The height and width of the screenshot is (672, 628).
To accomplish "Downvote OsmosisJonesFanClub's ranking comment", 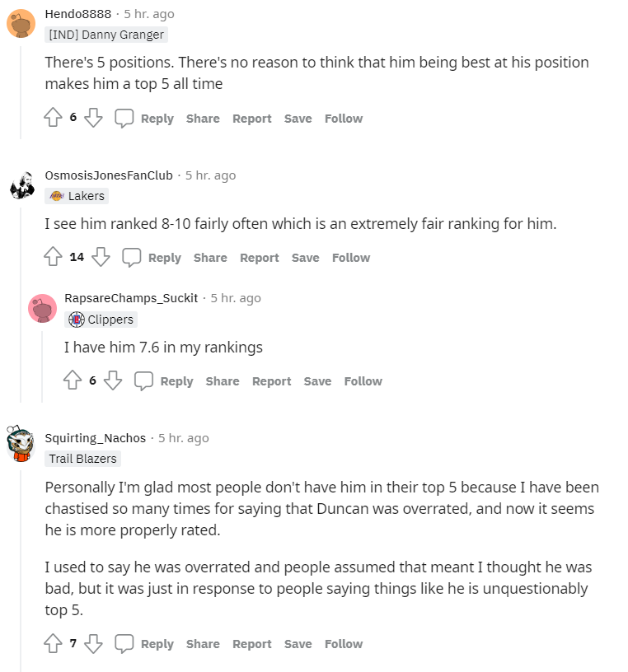I will click(x=101, y=258).
